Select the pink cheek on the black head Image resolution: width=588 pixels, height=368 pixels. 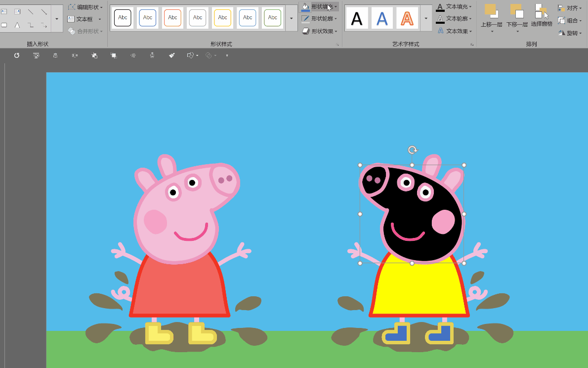click(443, 222)
